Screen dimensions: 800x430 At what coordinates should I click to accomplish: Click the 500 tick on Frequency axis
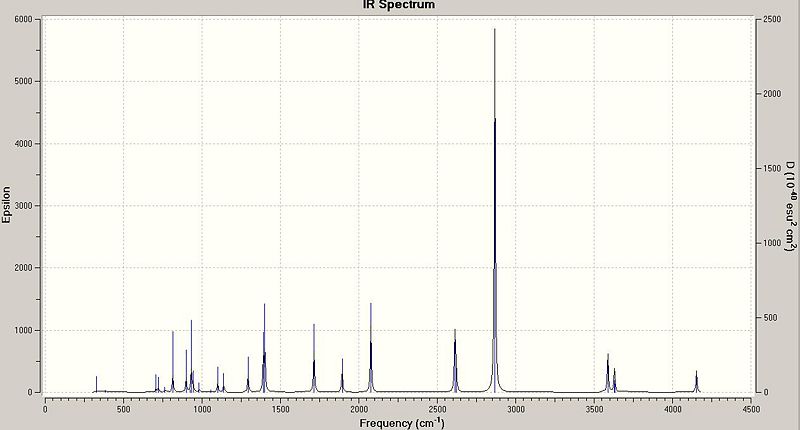[x=123, y=409]
